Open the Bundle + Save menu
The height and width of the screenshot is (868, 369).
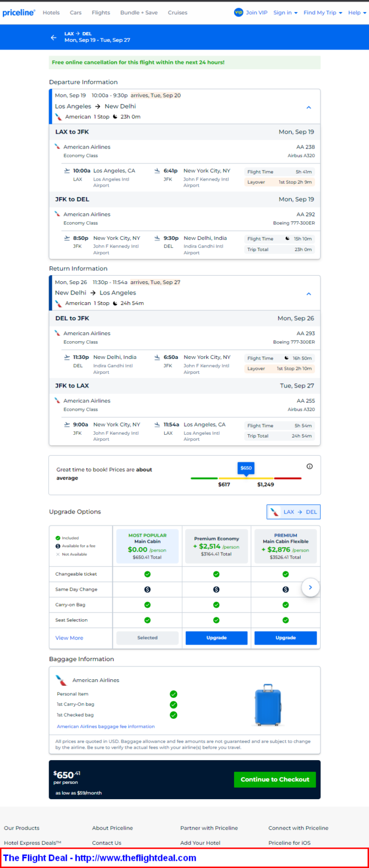point(139,13)
